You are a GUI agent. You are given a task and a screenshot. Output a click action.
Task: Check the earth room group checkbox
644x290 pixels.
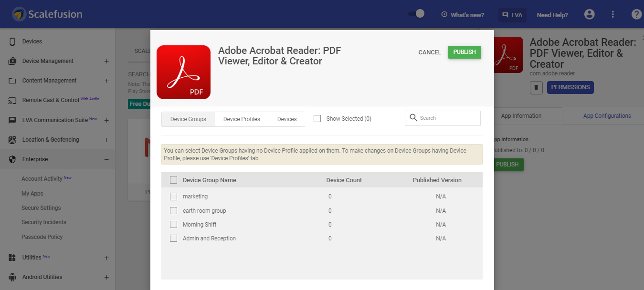(x=173, y=210)
